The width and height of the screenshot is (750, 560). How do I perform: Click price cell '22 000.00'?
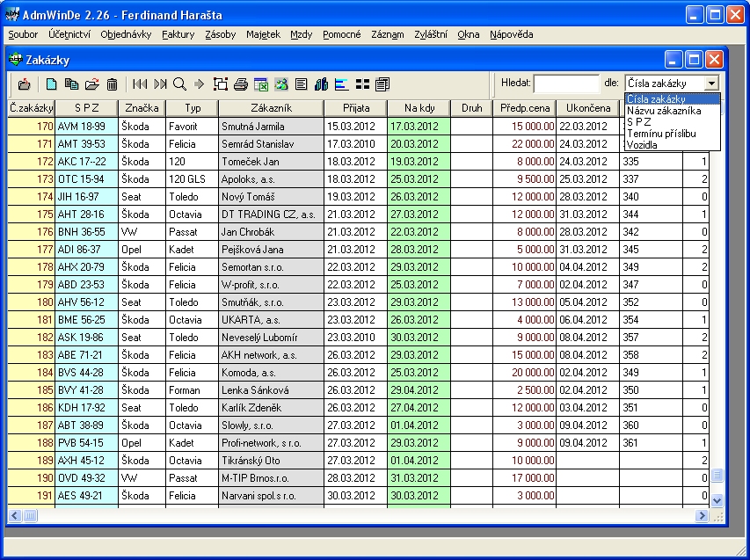(525, 144)
